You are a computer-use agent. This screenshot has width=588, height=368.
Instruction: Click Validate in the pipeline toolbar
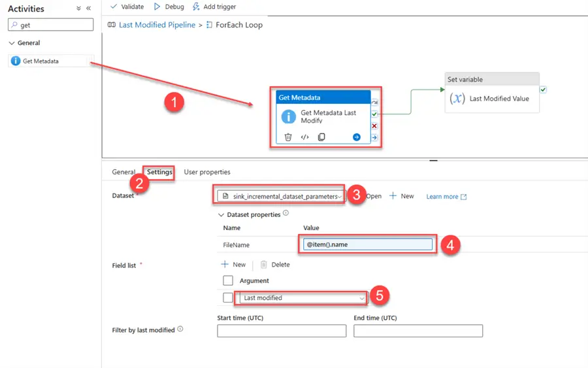tap(127, 7)
